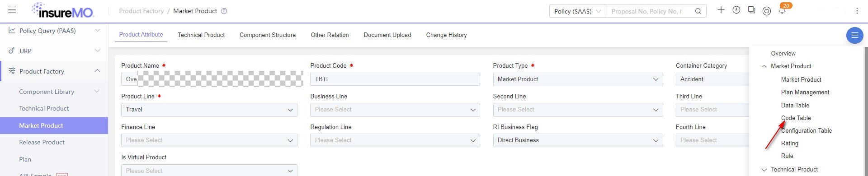The width and height of the screenshot is (868, 176).
Task: Expand Technical Product section in overview panel
Action: [764, 170]
